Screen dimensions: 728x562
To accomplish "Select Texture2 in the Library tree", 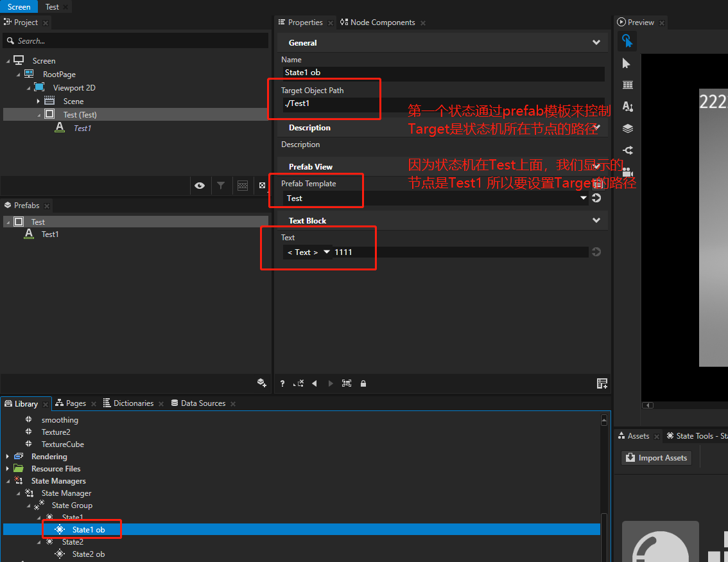I will click(x=56, y=432).
